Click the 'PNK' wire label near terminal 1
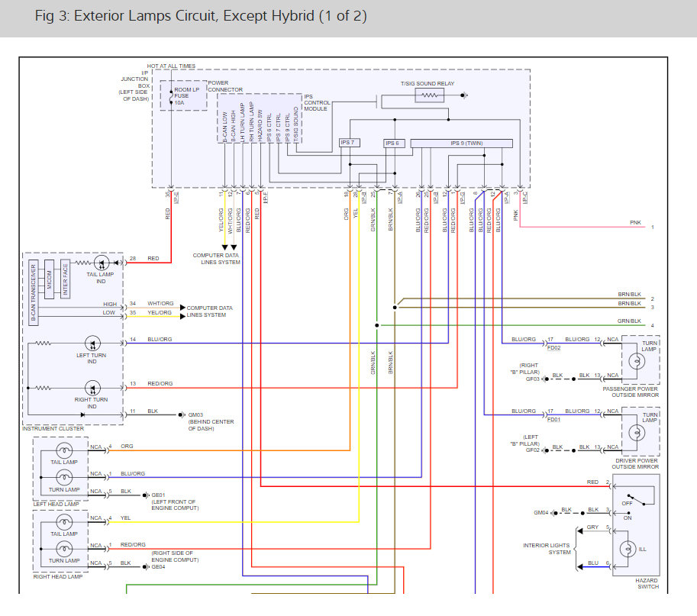The height and width of the screenshot is (616, 697). tap(636, 223)
